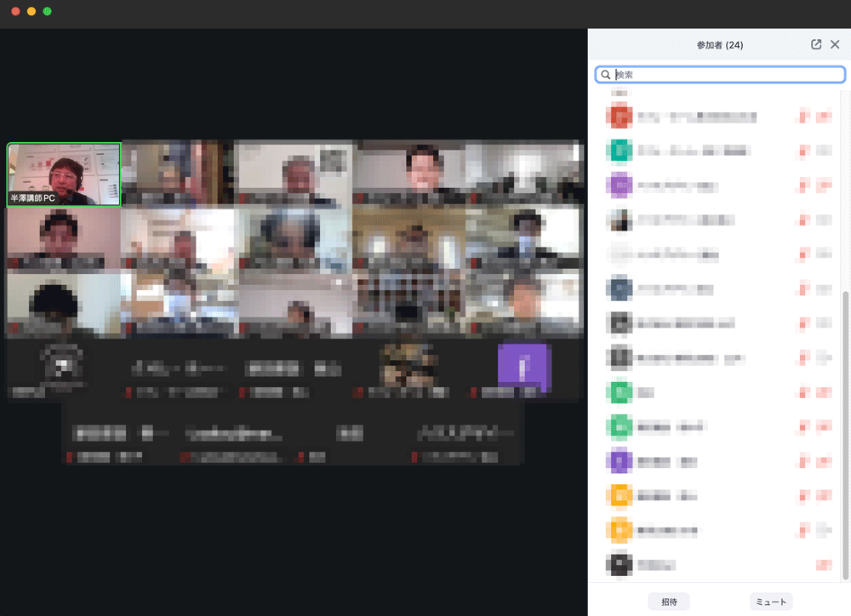
Task: Click the participants list scrollbar
Action: pos(845,425)
